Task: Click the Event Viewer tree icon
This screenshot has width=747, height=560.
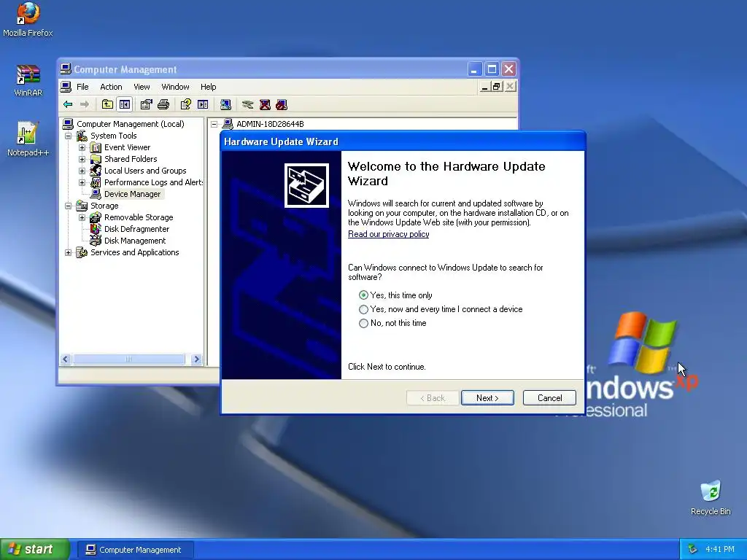Action: point(96,147)
